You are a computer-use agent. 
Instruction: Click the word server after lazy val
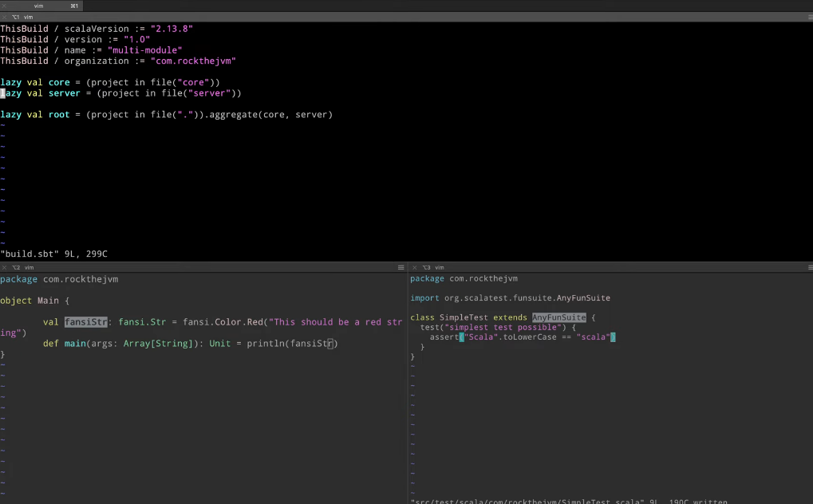coord(65,93)
